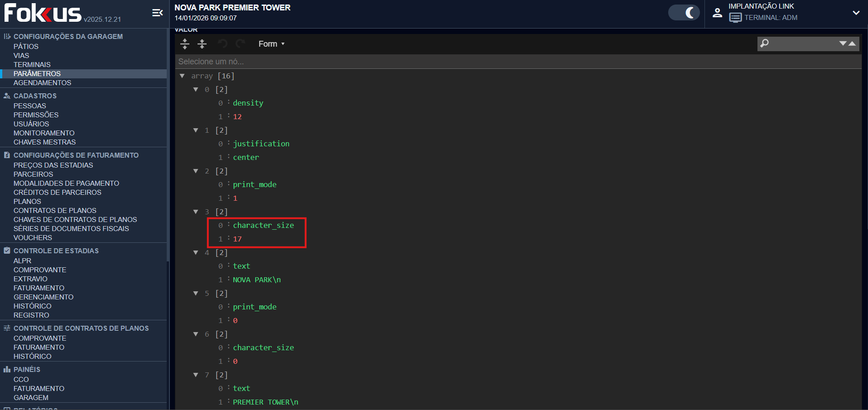Image resolution: width=868 pixels, height=410 pixels.
Task: Click the expand all fields icon
Action: [x=185, y=44]
